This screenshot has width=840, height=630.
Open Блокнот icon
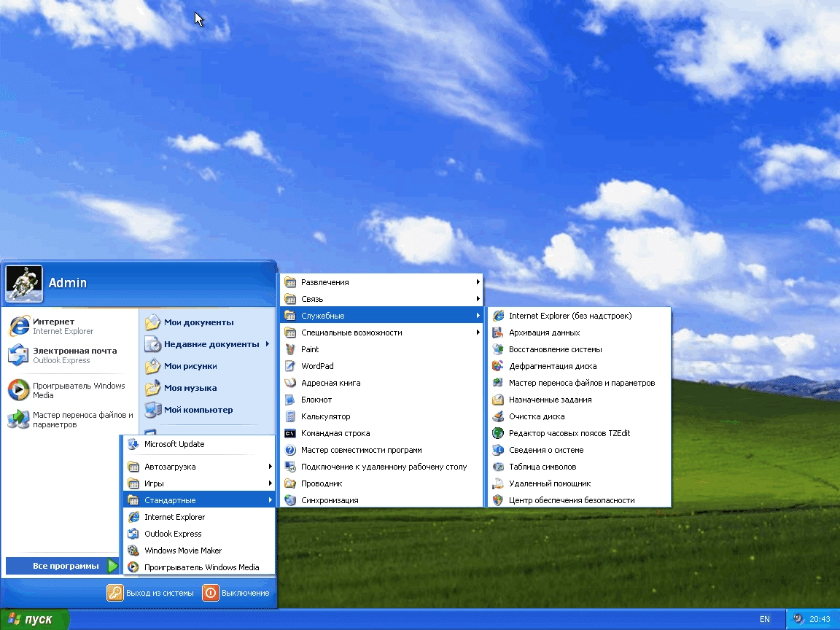pos(289,400)
